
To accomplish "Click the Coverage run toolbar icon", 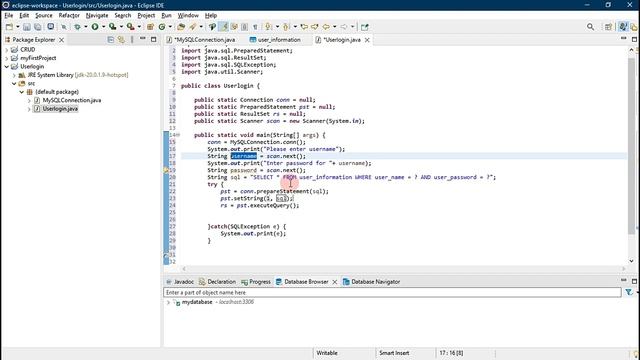I will (112, 27).
